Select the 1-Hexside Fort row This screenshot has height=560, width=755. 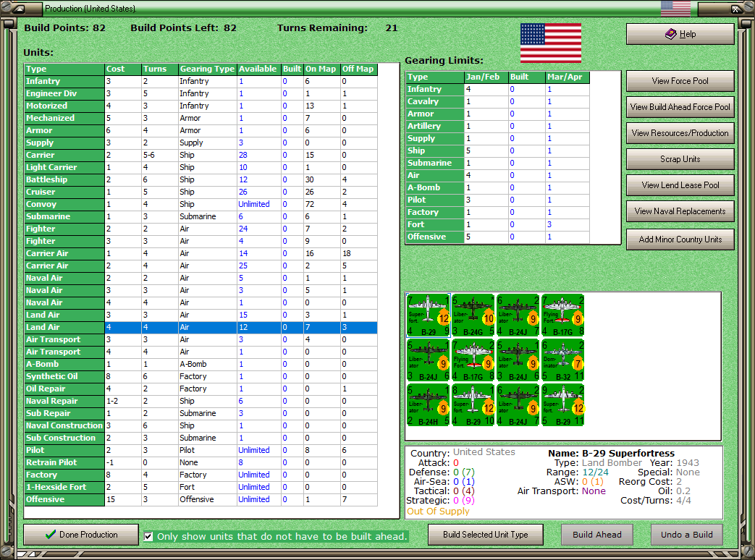pyautogui.click(x=201, y=488)
